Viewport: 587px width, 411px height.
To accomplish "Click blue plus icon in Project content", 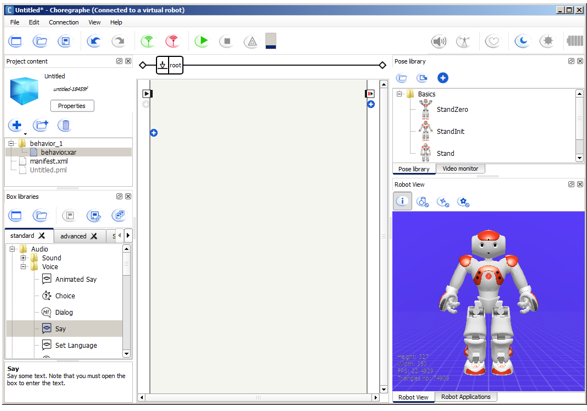I will coord(16,125).
